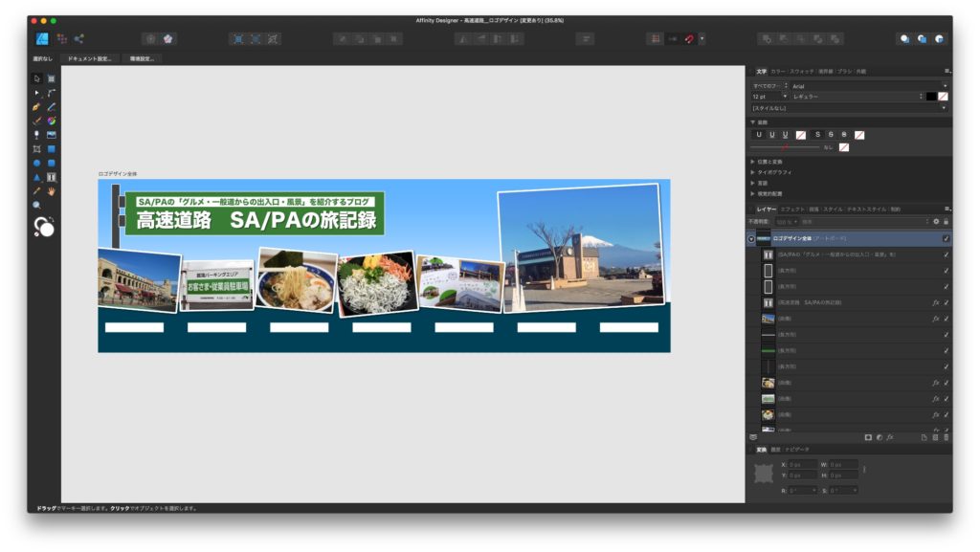This screenshot has height=552, width=980.
Task: Select the Fill gradient tool
Action: [x=52, y=121]
